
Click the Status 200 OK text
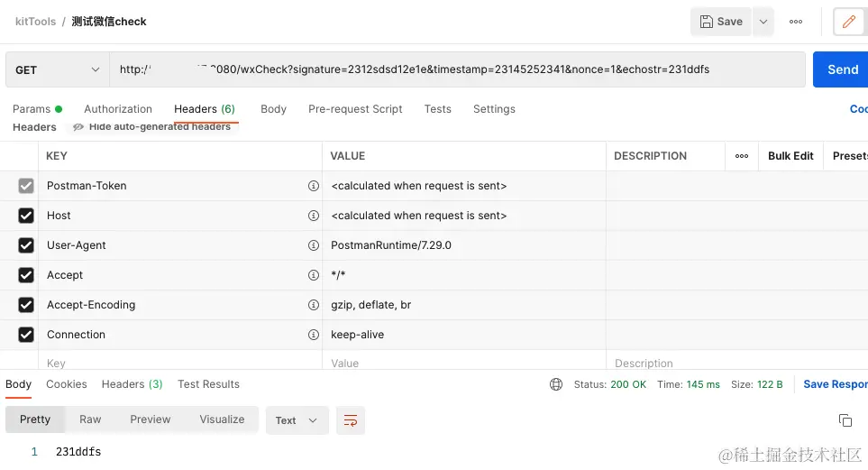point(610,384)
